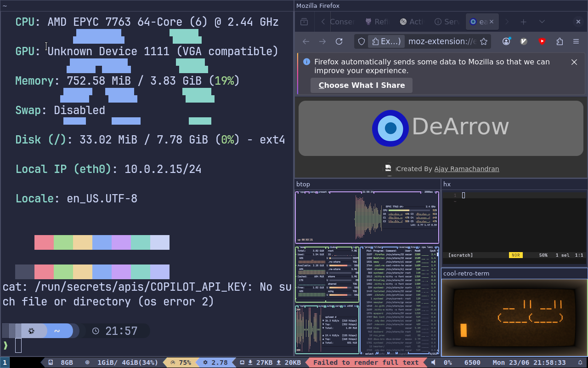Viewport: 588px width, 368px height.
Task: Click the volume speaker icon in swaybar
Action: click(433, 362)
